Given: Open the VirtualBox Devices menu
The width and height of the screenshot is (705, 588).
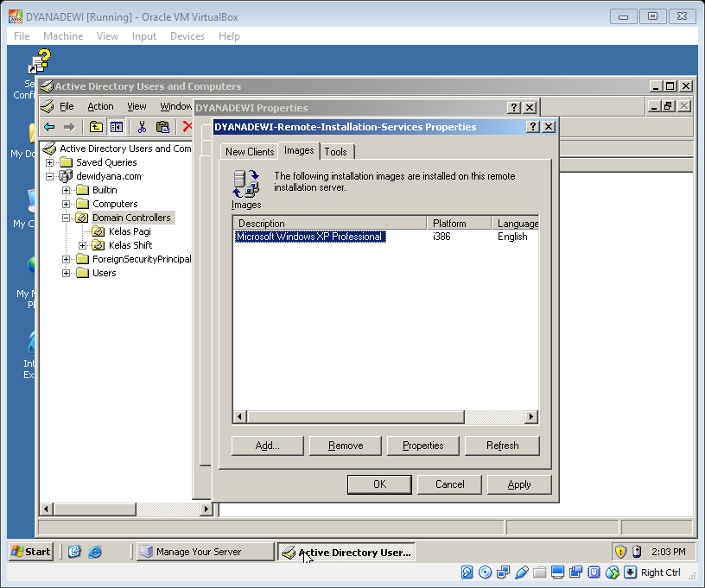Looking at the screenshot, I should (x=187, y=36).
